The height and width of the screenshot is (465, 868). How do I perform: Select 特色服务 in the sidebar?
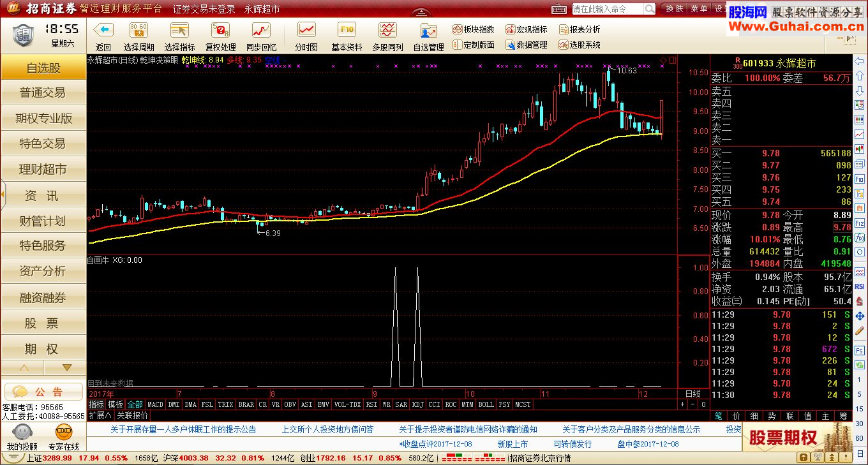tap(43, 246)
